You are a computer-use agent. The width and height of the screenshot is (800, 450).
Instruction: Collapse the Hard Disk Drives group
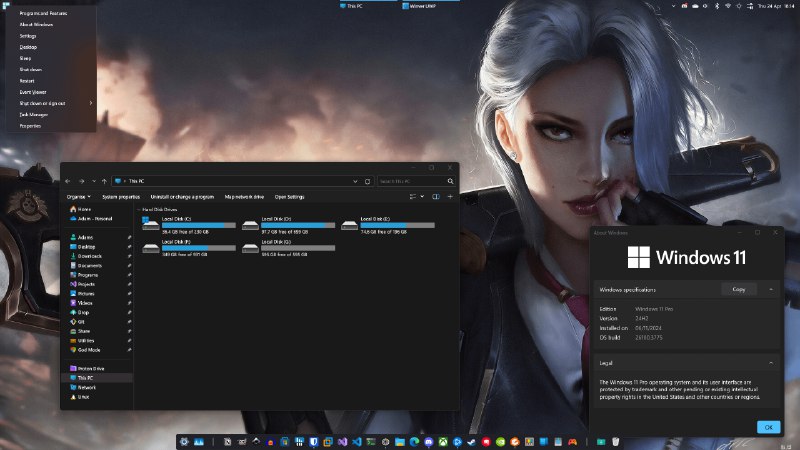click(139, 210)
